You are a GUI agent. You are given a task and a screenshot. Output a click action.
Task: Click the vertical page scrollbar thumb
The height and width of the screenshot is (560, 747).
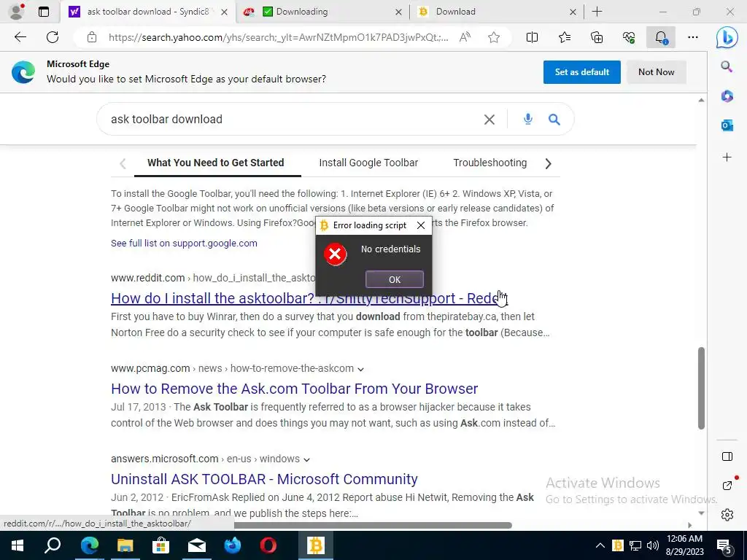click(x=701, y=388)
